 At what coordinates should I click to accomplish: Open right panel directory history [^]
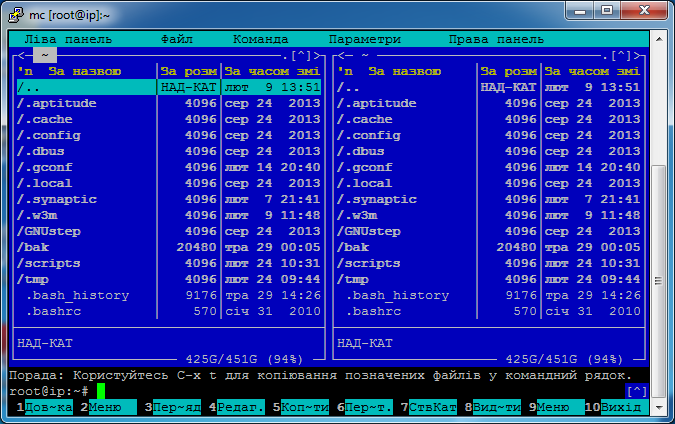click(621, 56)
